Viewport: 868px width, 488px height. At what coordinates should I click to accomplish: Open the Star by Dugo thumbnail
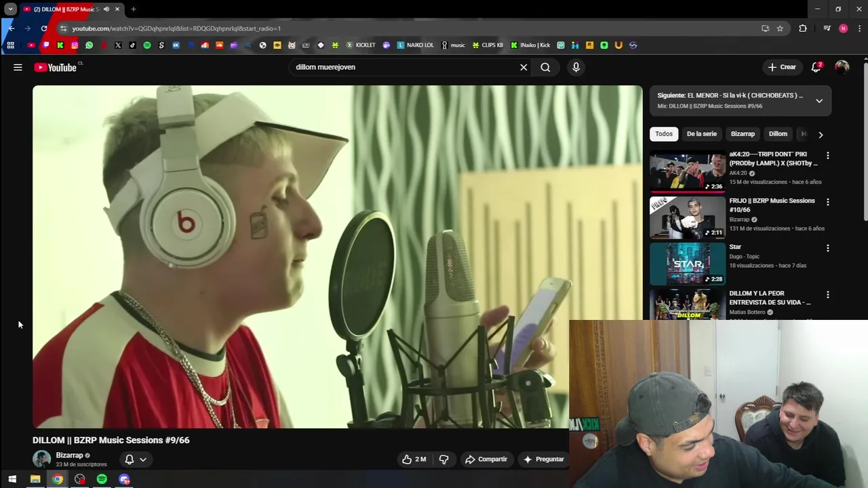[x=688, y=264]
